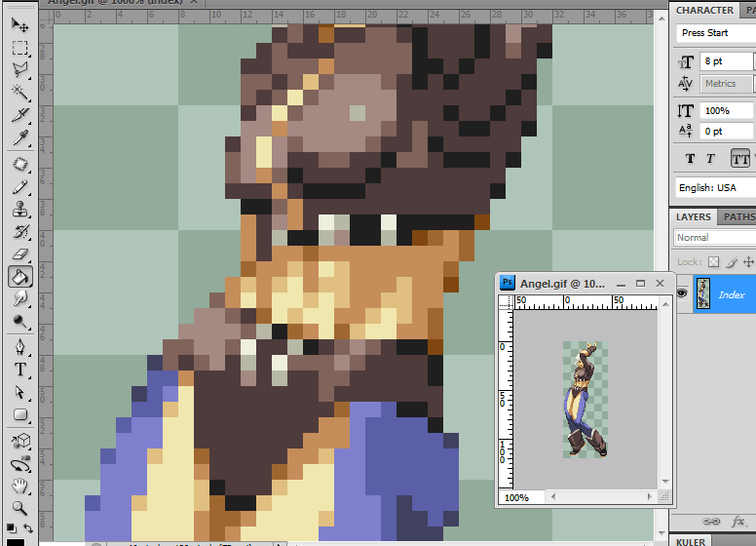Click the small window's scroll up arrow

pyautogui.click(x=665, y=304)
